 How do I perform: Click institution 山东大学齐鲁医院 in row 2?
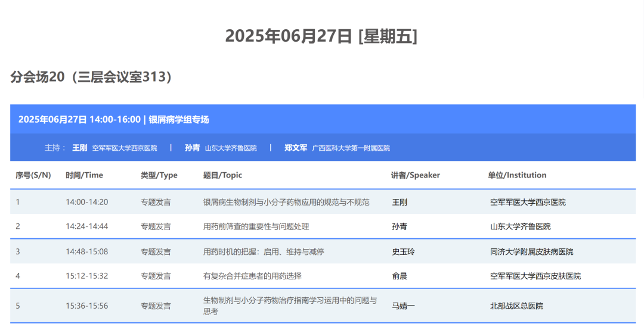(x=521, y=226)
